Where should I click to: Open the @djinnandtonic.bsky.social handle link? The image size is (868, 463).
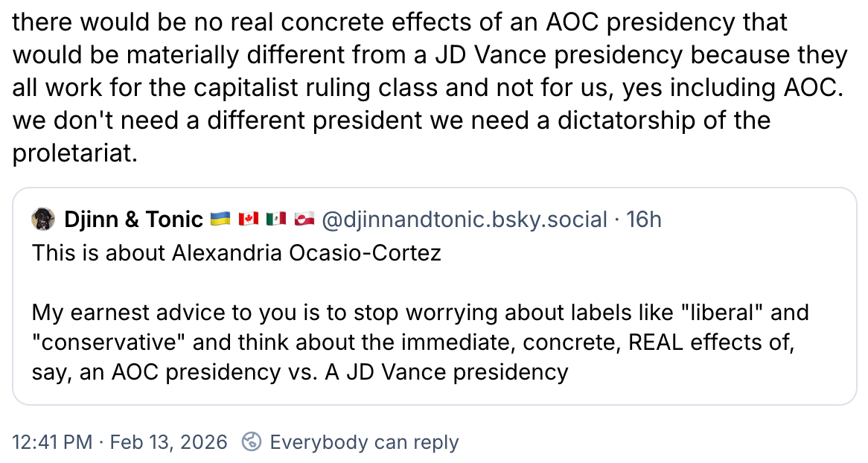pos(465,220)
